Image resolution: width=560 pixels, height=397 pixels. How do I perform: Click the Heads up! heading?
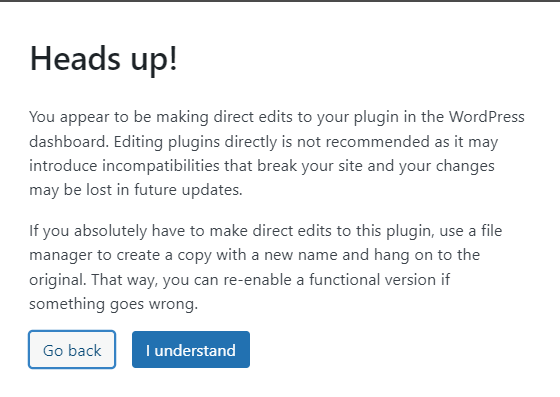tap(103, 59)
